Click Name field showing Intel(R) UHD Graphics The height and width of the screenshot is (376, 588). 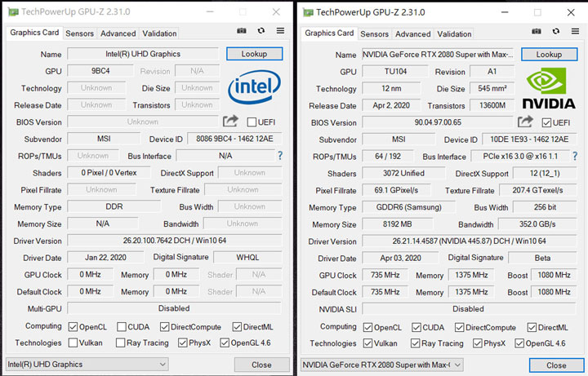[x=143, y=54]
